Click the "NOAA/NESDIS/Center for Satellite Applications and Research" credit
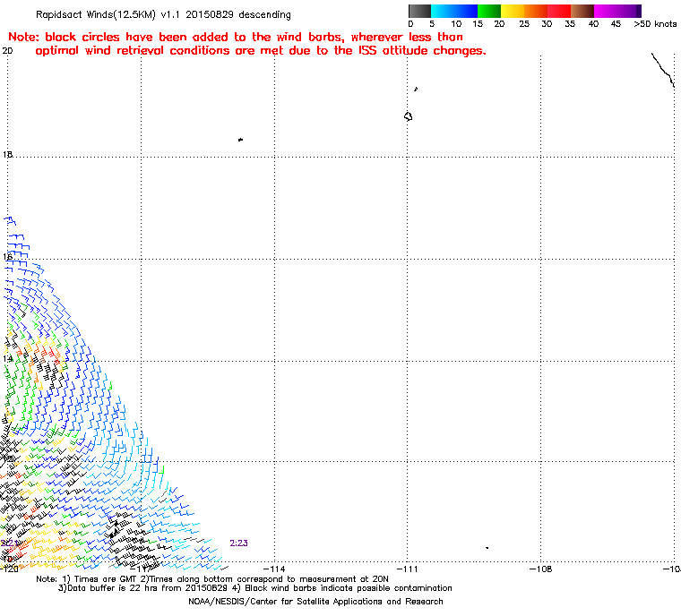The height and width of the screenshot is (616, 681). click(x=315, y=602)
